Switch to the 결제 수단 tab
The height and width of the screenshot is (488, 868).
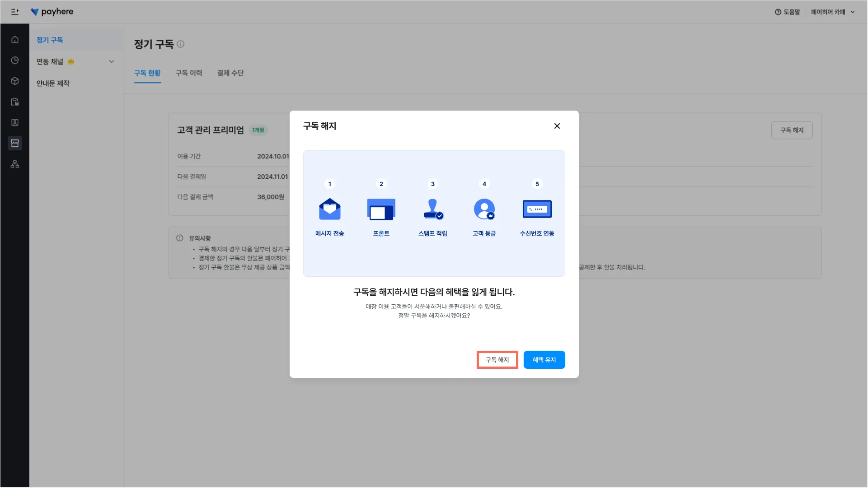230,73
